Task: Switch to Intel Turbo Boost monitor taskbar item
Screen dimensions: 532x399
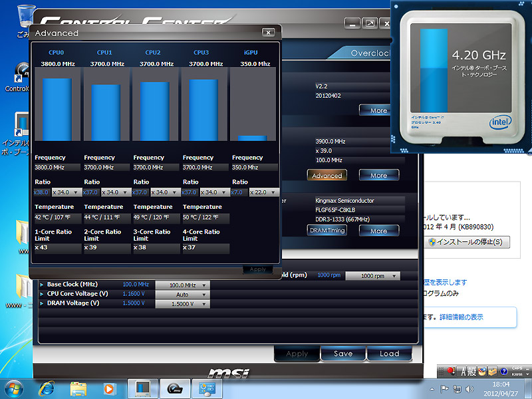Action: click(x=142, y=389)
